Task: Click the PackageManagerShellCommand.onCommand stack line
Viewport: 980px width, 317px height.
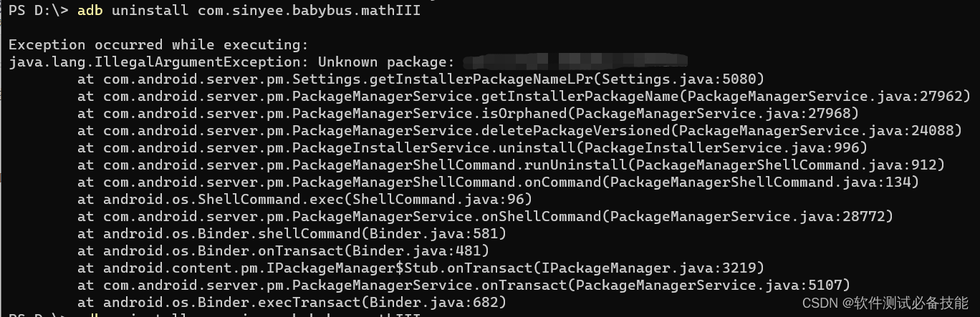Action: click(x=499, y=182)
